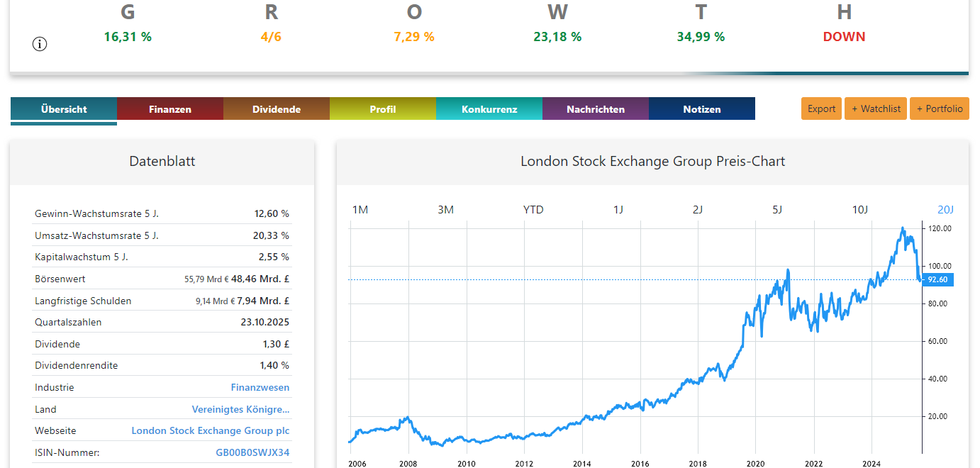Go to the Konkurrenz tab

click(489, 109)
